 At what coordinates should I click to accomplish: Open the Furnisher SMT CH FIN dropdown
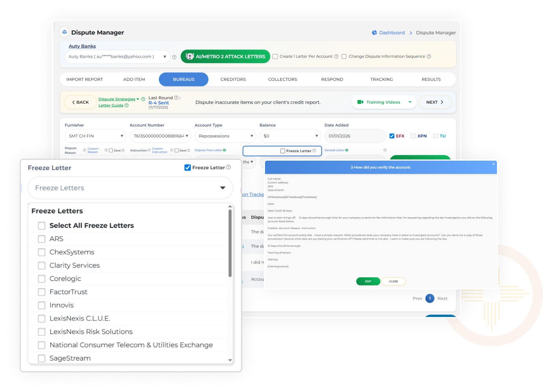(x=95, y=136)
